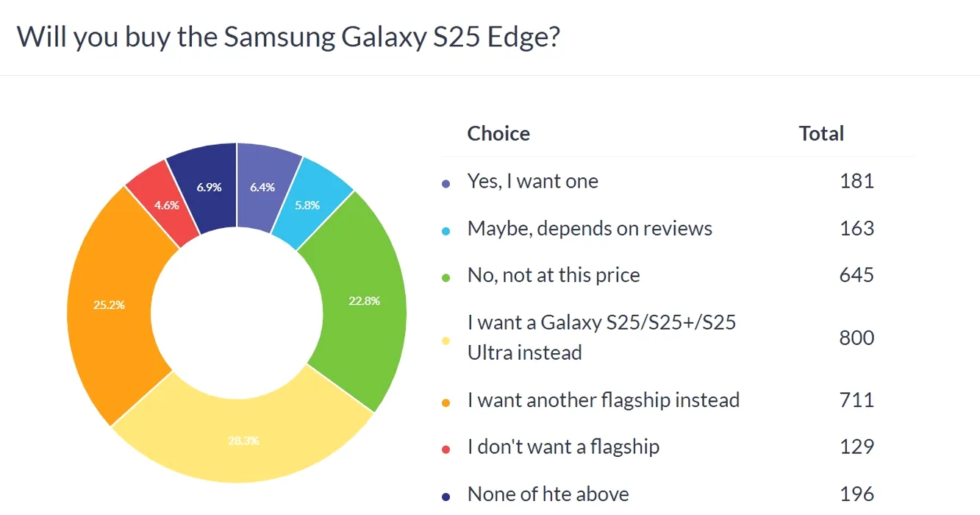The height and width of the screenshot is (515, 980).
Task: Select 'No, not at this price' label
Action: click(554, 275)
